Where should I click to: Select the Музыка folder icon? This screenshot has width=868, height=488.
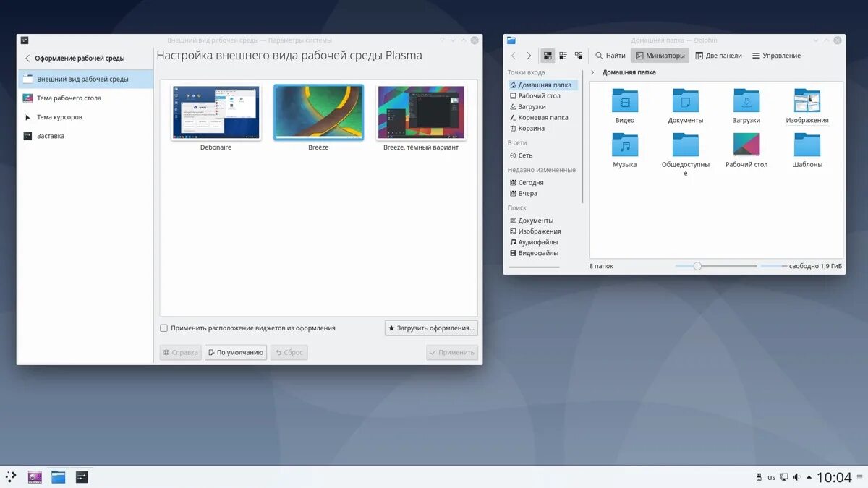(625, 145)
